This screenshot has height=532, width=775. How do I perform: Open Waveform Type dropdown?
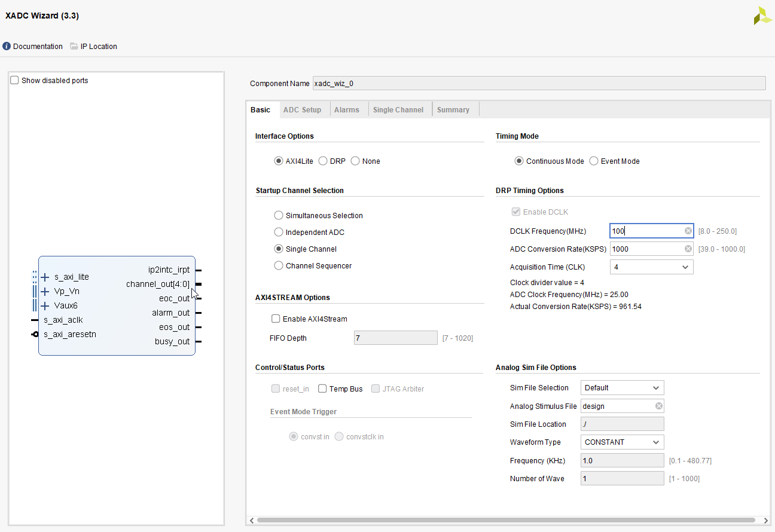(x=623, y=442)
